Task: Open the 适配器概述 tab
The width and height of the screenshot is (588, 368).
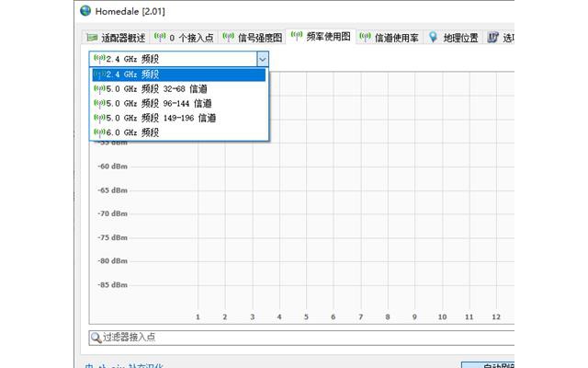Action: pos(116,38)
